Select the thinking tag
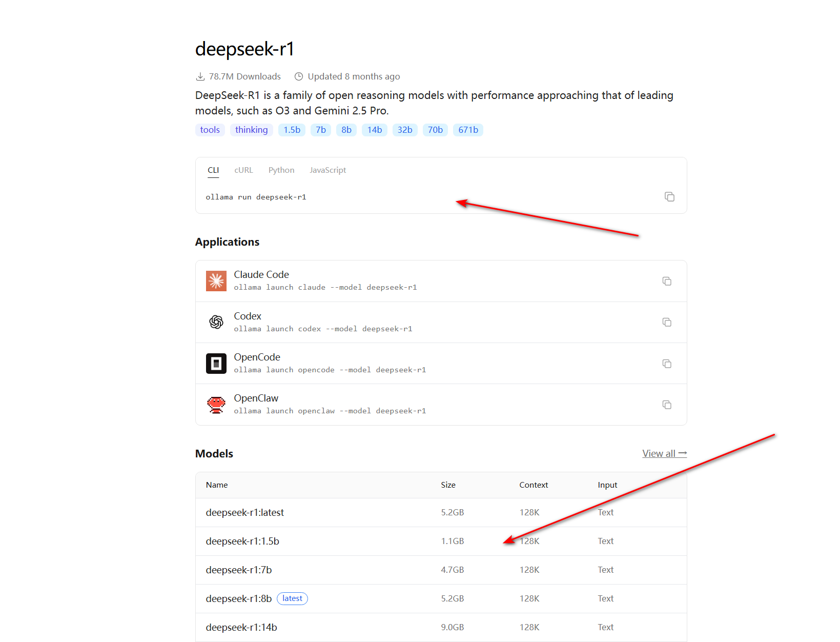 click(x=252, y=130)
